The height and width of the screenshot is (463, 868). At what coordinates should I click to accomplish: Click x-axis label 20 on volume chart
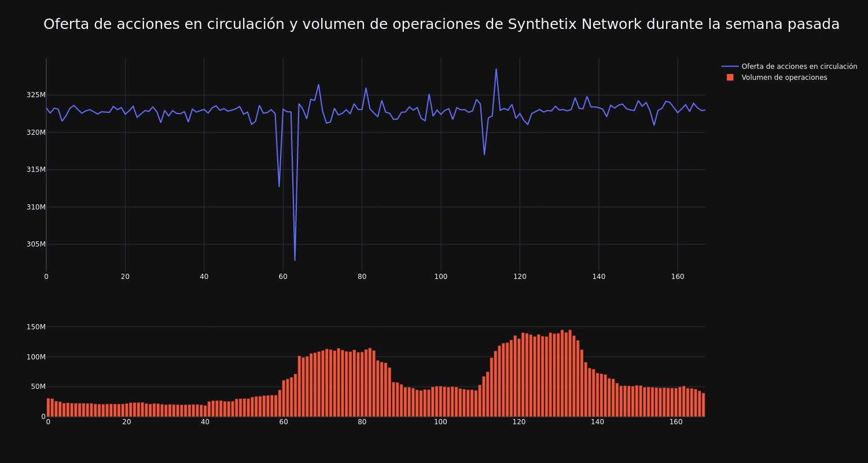pos(127,422)
